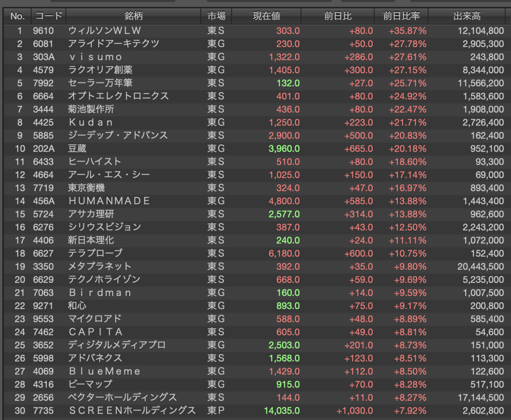Sort by the 前日比率 column header
Screen dimensions: 511x420
[401, 17]
